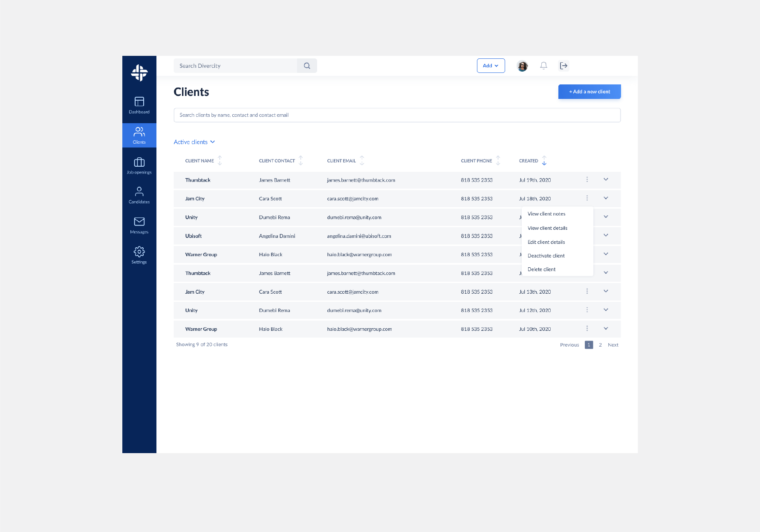Select page 1 in pagination
Image resolution: width=760 pixels, height=532 pixels.
pyautogui.click(x=589, y=345)
